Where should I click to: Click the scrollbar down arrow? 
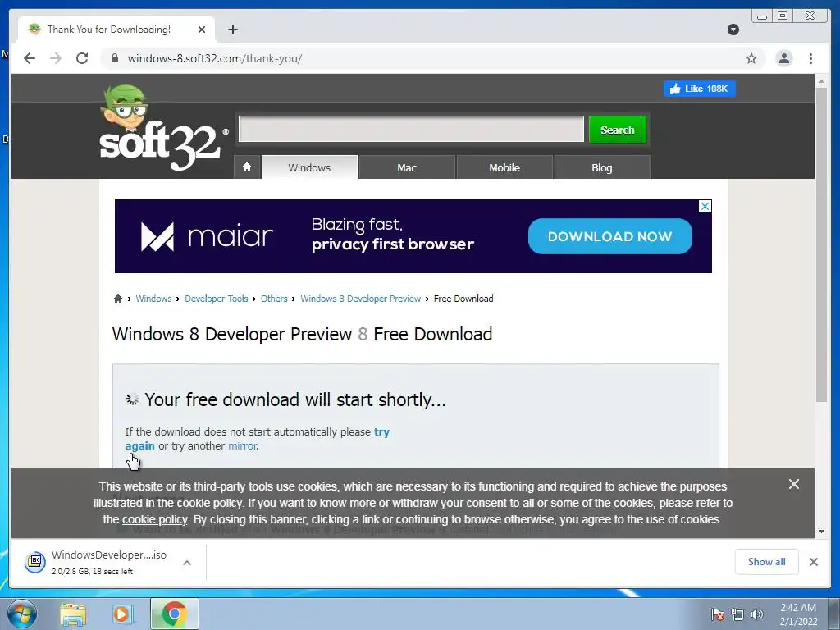(821, 532)
